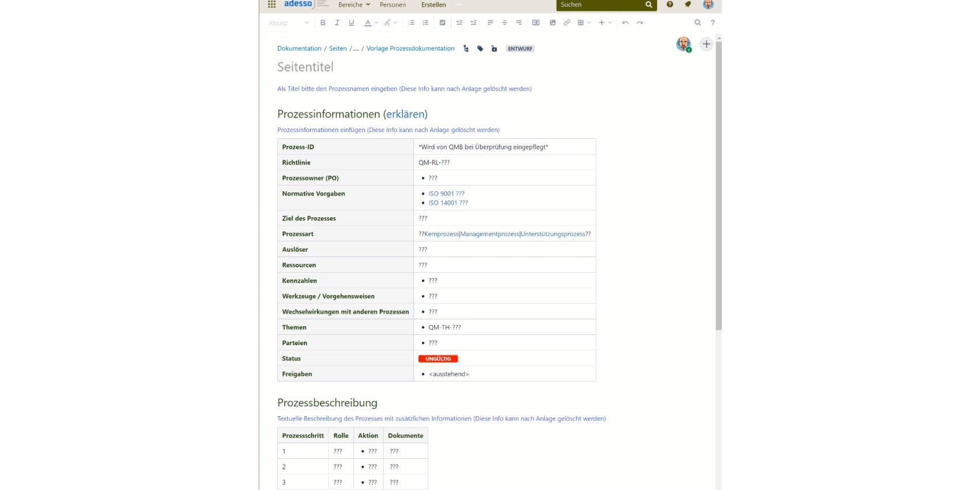Open the labels tag icon
This screenshot has width=980, height=490.
(480, 48)
